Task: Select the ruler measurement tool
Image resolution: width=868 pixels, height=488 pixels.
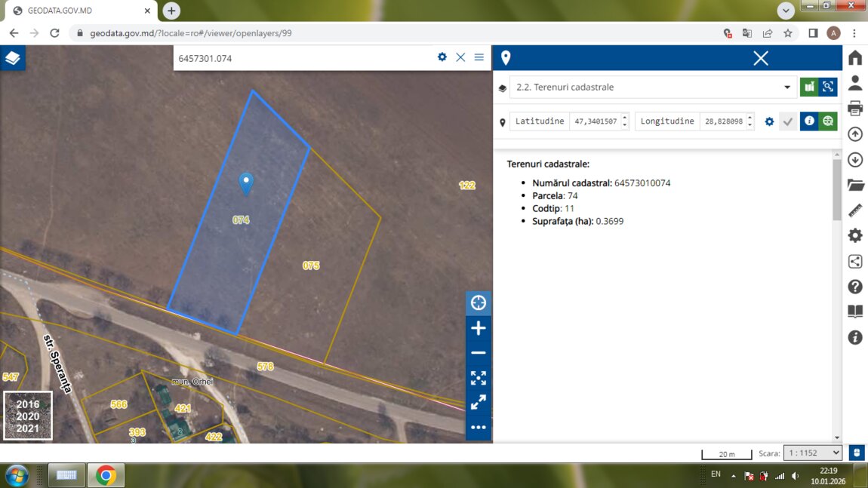Action: pos(855,210)
